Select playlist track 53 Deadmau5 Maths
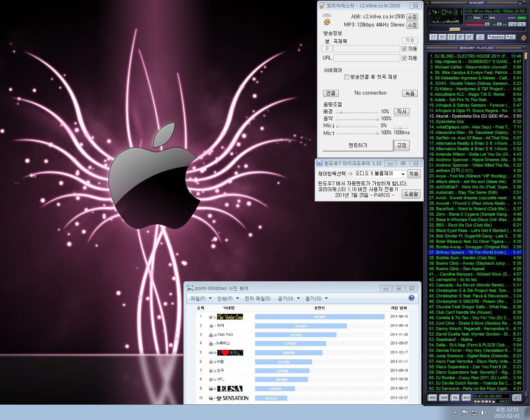Viewport: 530px width, 420px height. 475,339
